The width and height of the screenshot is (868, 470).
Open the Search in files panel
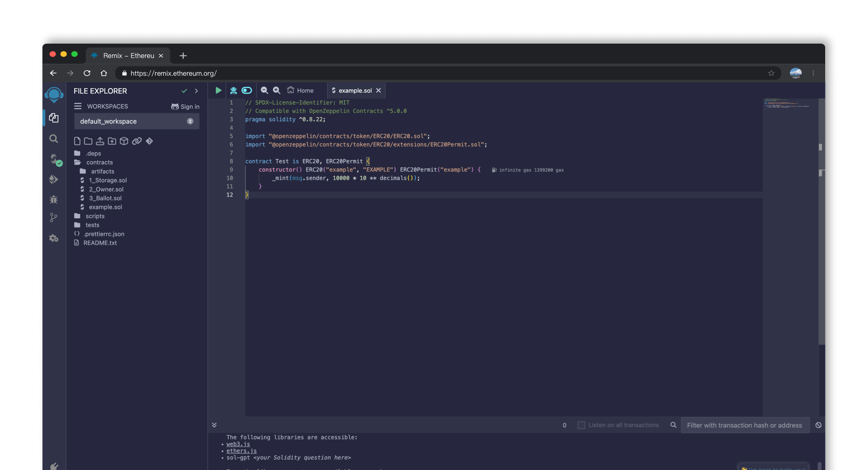[x=54, y=139]
